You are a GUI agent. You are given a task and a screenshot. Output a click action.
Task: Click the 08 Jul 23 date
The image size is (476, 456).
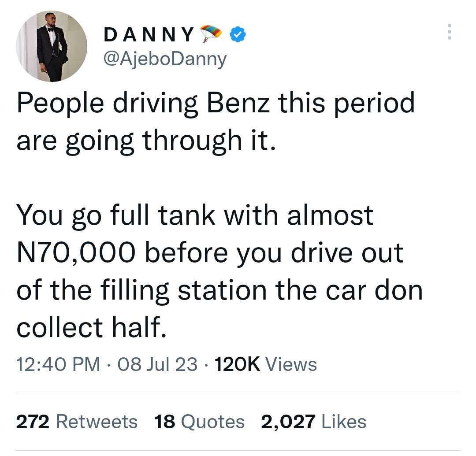pyautogui.click(x=157, y=364)
